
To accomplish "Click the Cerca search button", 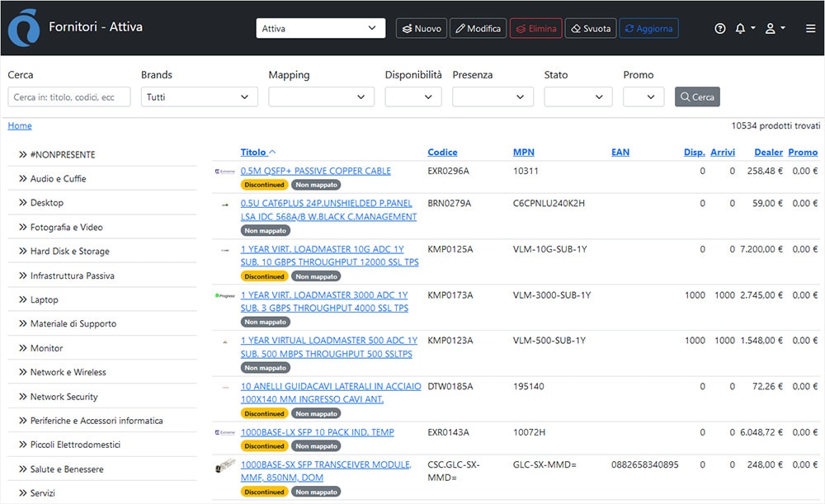I will pyautogui.click(x=697, y=97).
